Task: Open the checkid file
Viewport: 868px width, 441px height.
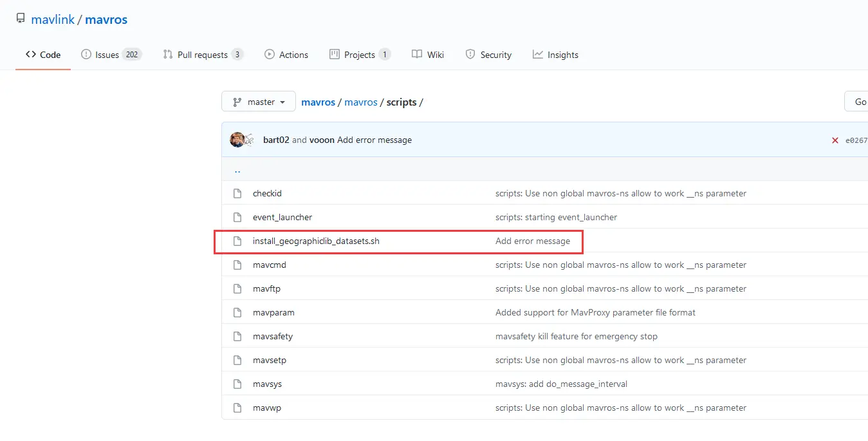Action: point(267,193)
